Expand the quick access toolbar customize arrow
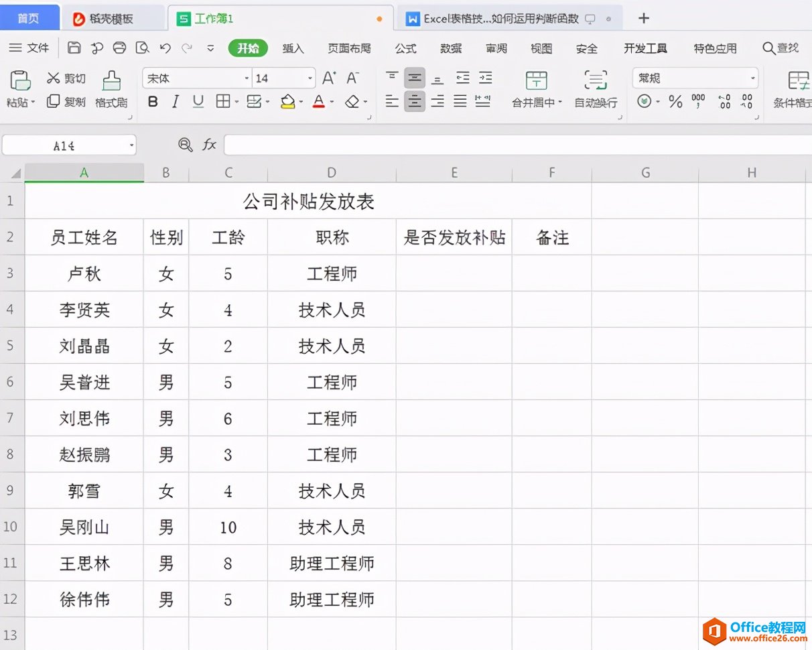 pyautogui.click(x=210, y=48)
